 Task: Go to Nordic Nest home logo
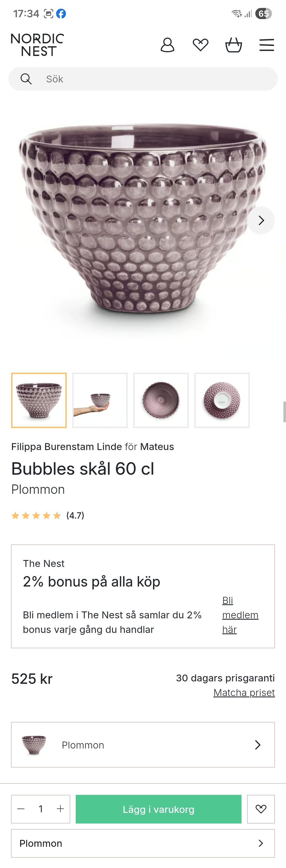[37, 45]
